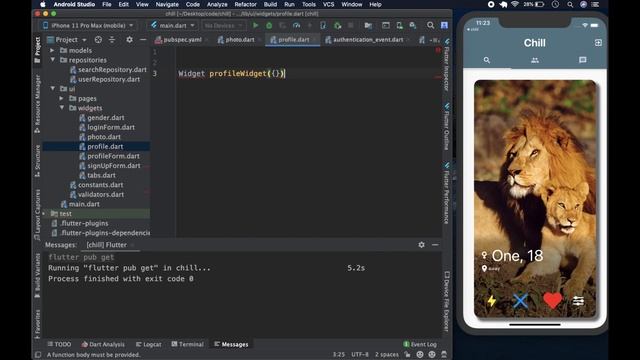Tap the red heart like icon
Viewport: 640px width, 360px height.
(552, 300)
